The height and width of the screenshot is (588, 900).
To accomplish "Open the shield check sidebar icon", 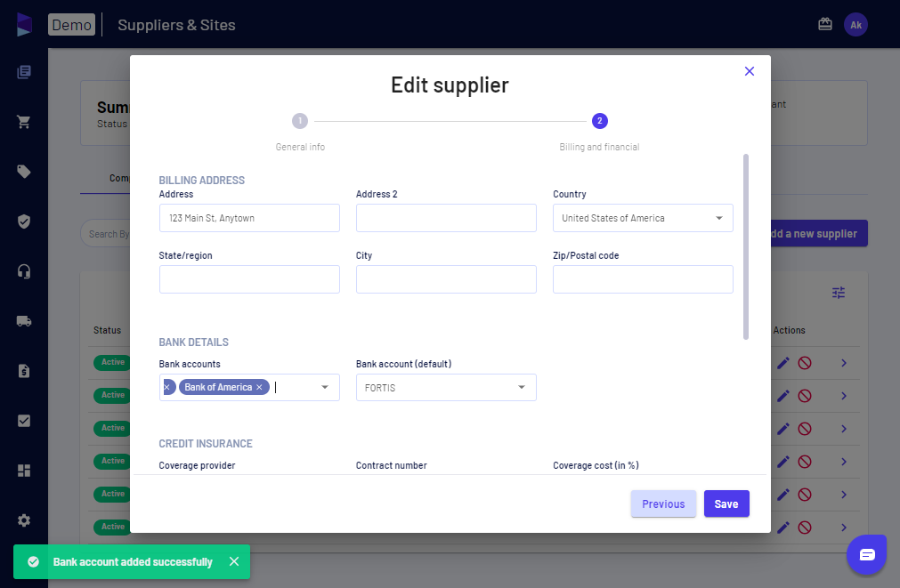I will (x=23, y=222).
